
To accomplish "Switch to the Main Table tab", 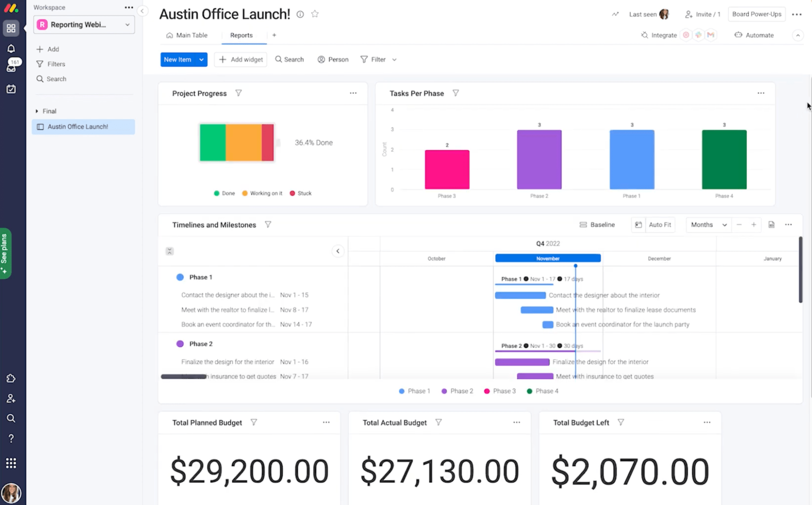I will (x=192, y=35).
